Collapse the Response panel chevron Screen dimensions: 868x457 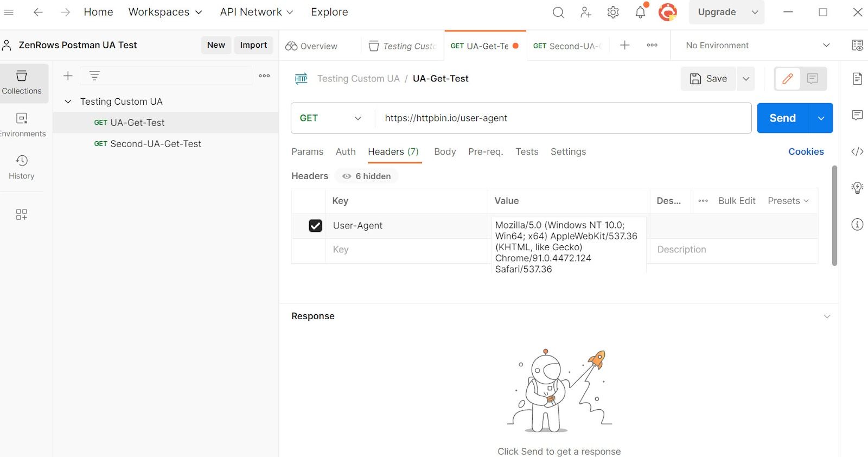(x=827, y=316)
